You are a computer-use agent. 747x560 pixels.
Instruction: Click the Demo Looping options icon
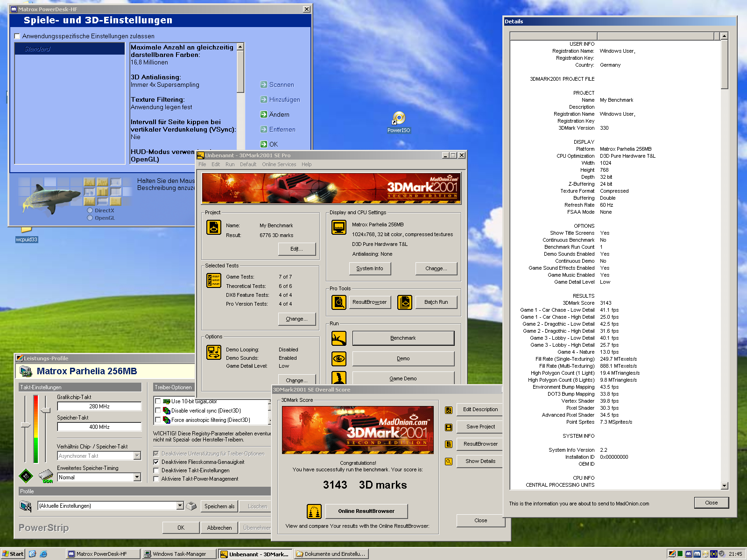(214, 352)
